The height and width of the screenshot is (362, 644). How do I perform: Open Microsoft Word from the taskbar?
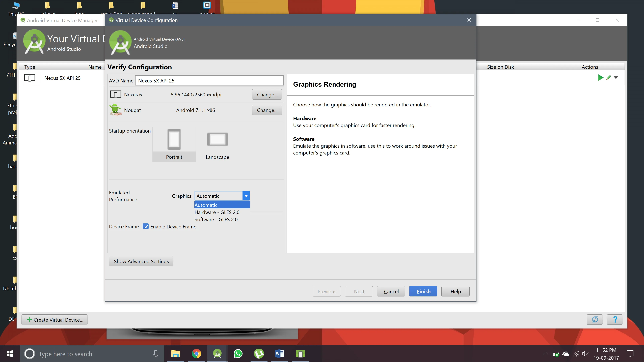[280, 354]
